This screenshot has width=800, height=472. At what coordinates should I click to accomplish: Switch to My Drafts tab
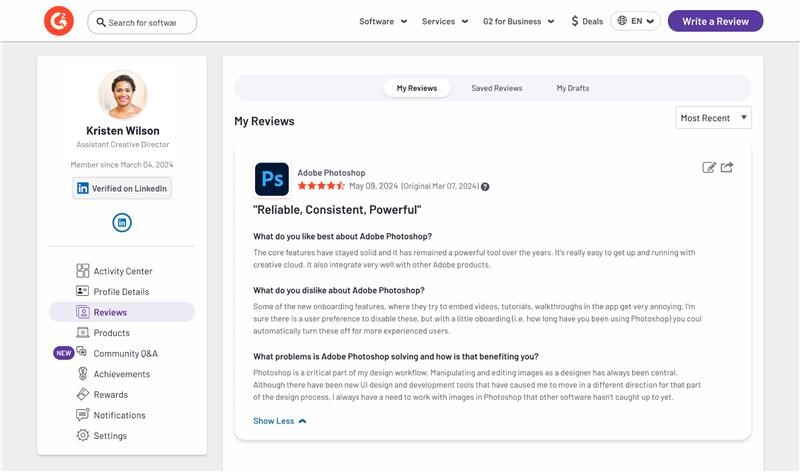572,88
